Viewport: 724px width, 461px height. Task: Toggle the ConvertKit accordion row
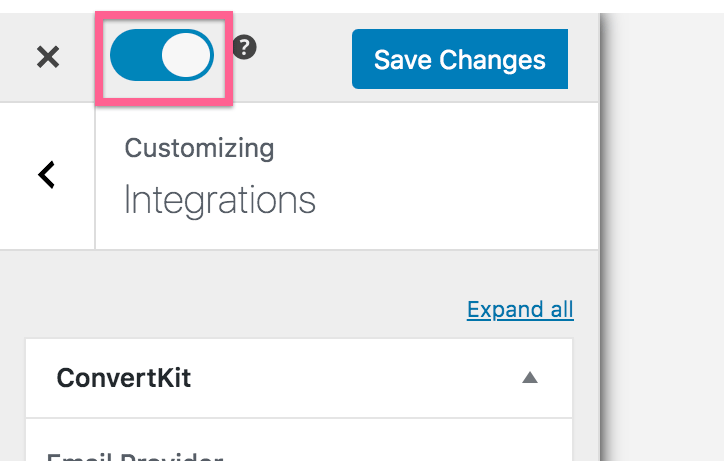(x=299, y=378)
